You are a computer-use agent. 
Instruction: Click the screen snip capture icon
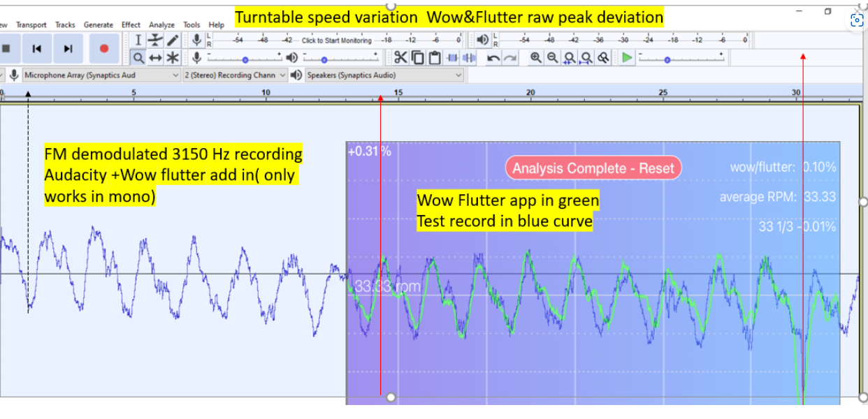858,20
